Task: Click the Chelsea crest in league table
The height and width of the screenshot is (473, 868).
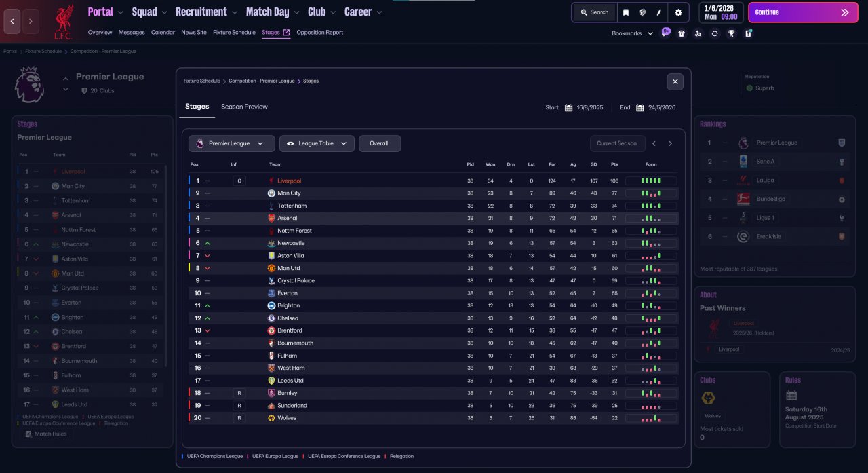Action: tap(271, 318)
